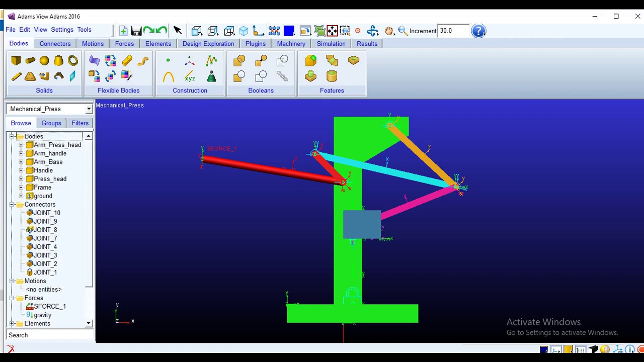Click the Search field in the browser

[x=49, y=335]
